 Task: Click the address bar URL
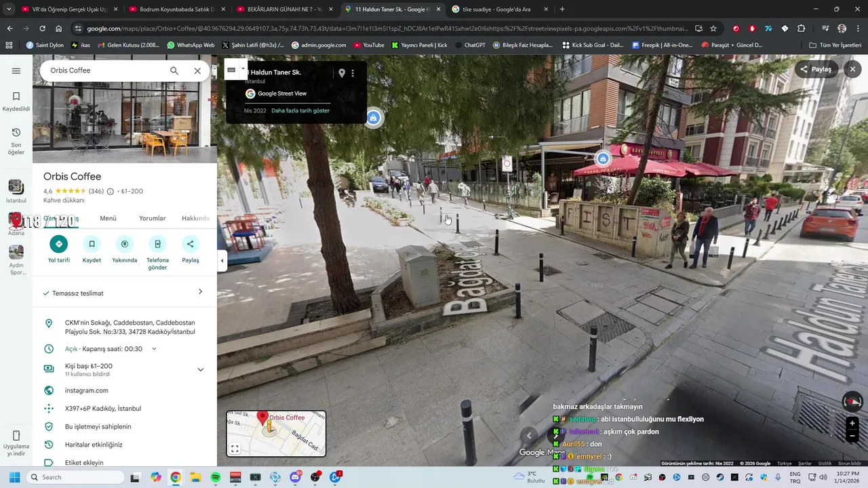[x=387, y=28]
